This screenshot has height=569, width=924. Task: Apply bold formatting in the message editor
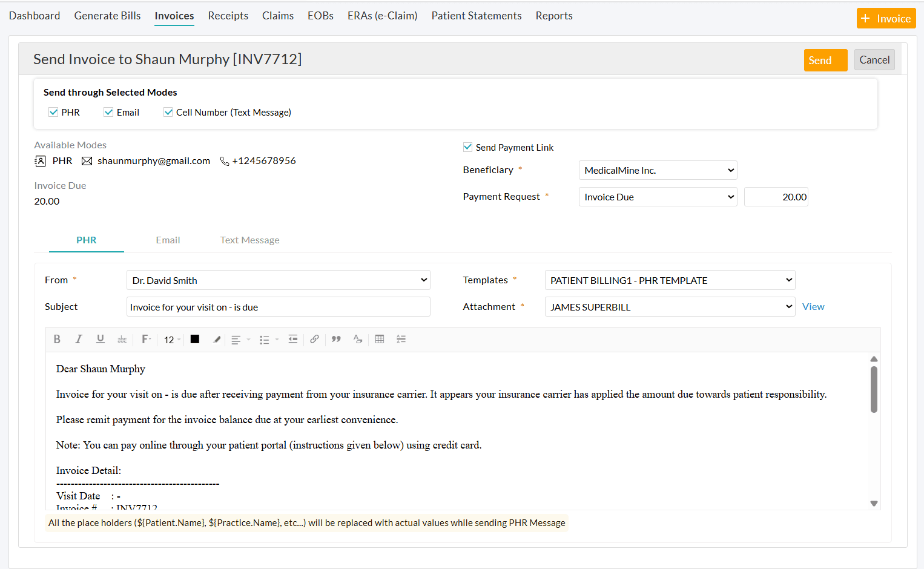[x=57, y=339]
